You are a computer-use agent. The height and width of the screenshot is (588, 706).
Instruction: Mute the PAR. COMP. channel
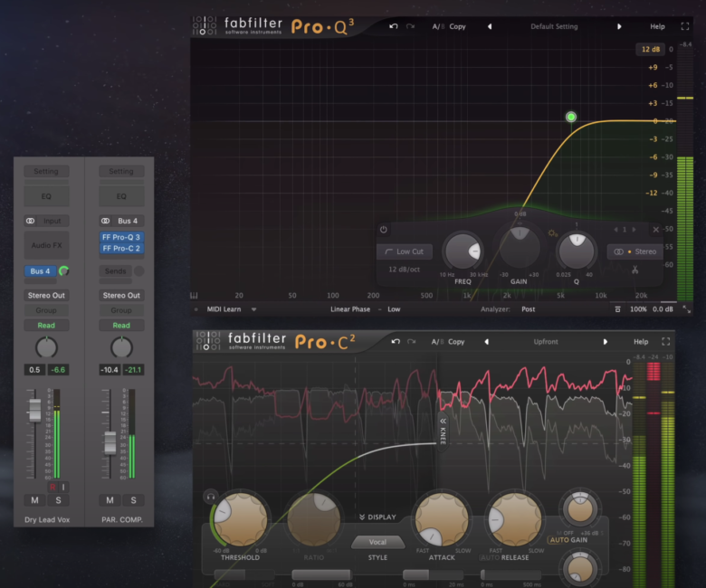(x=110, y=500)
